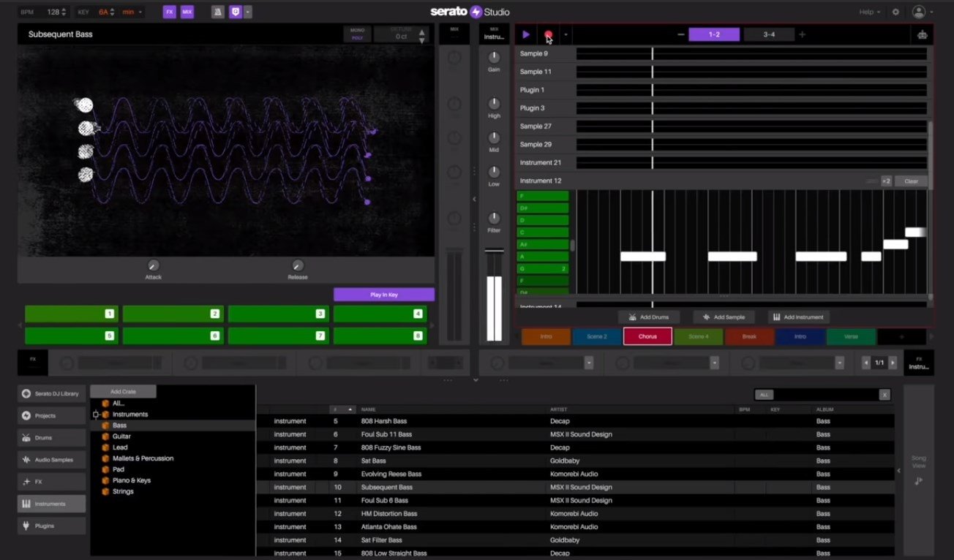The image size is (954, 560).
Task: Click the Add Sample button
Action: [x=724, y=317]
